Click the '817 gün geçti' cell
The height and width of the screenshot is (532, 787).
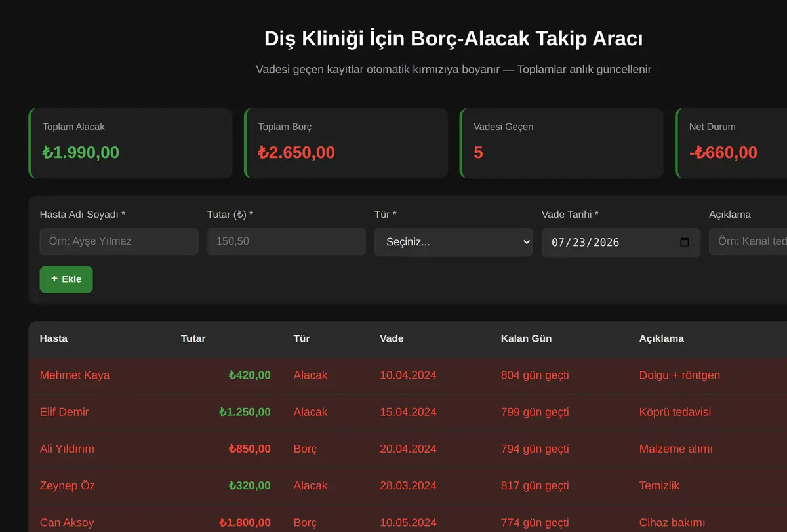point(535,485)
